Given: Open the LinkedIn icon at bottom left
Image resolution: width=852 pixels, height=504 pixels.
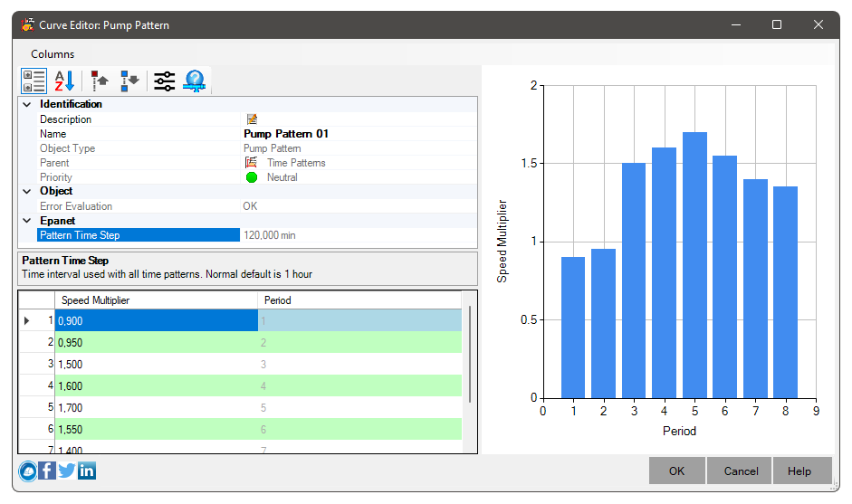Looking at the screenshot, I should 87,471.
